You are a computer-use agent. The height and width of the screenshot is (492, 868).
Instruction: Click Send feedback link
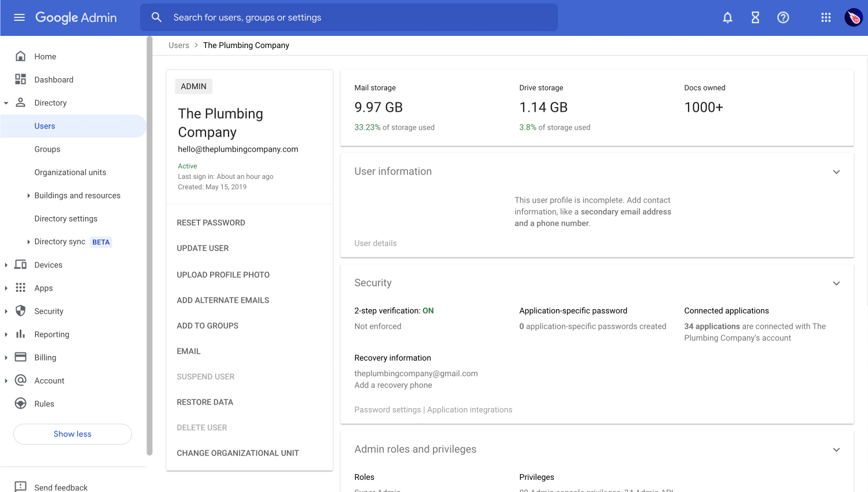tap(61, 487)
